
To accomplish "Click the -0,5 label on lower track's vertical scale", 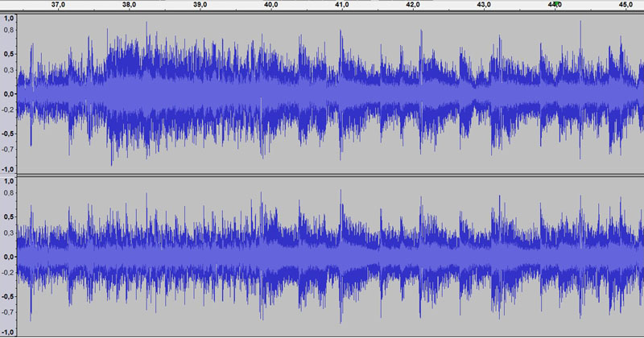I will pyautogui.click(x=8, y=296).
